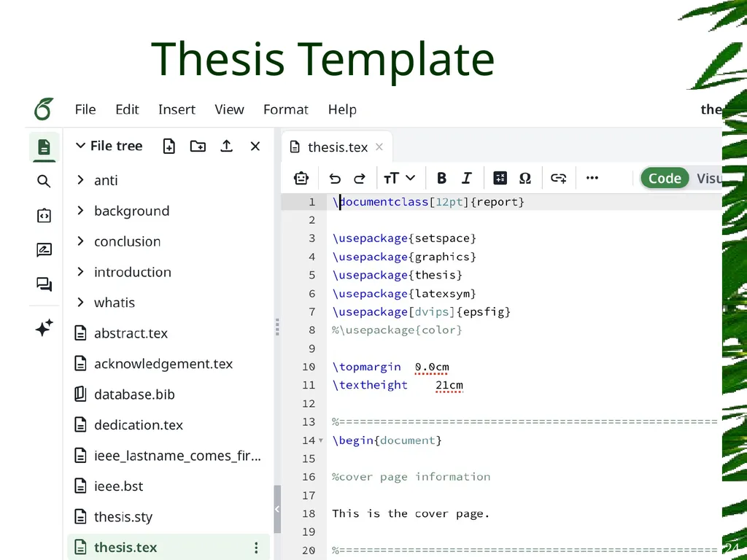The image size is (747, 560).
Task: Switch to the Visual editor mode
Action: (x=709, y=178)
